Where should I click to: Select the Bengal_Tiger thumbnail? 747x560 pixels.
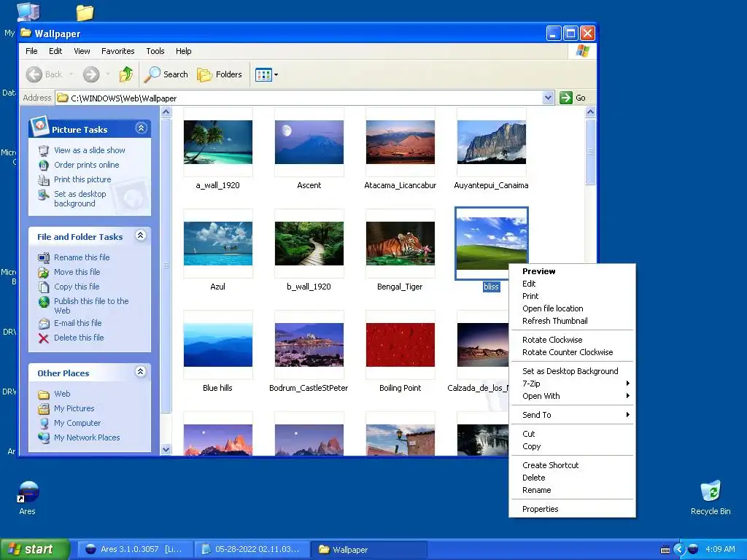(400, 244)
